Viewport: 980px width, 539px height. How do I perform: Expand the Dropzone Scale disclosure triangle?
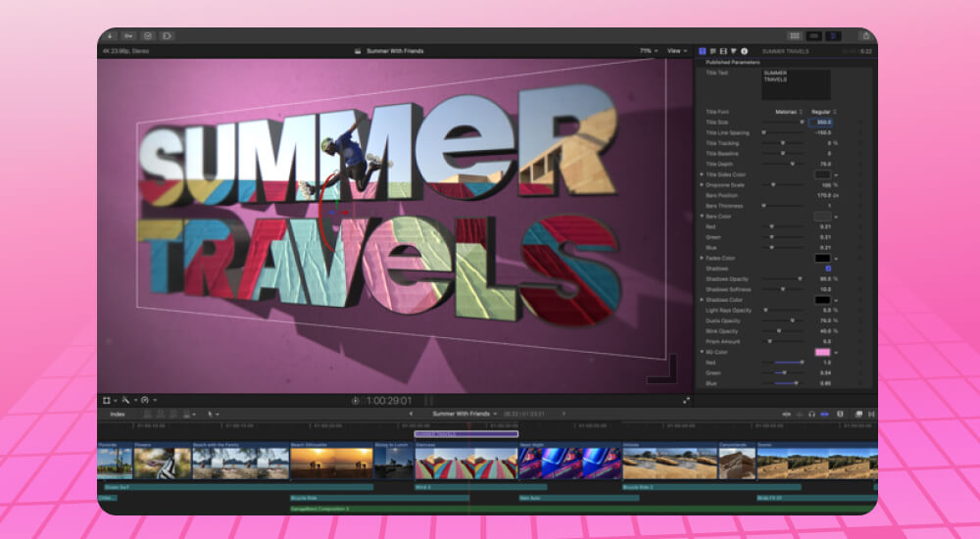click(x=702, y=185)
